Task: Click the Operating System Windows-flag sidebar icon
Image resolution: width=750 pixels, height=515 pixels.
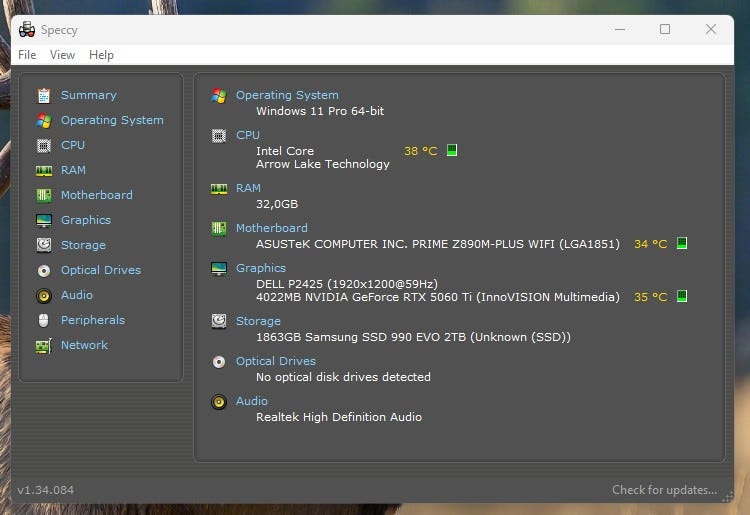Action: pos(44,121)
